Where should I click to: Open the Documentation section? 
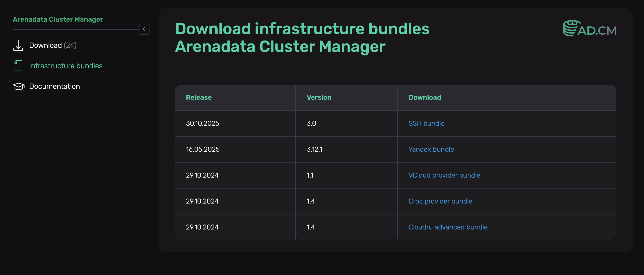54,86
